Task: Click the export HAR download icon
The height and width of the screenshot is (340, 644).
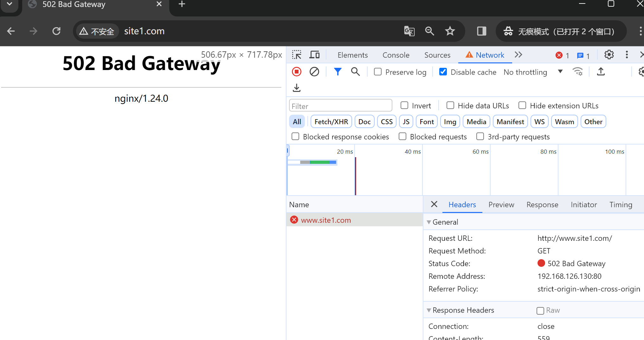Action: [x=297, y=88]
